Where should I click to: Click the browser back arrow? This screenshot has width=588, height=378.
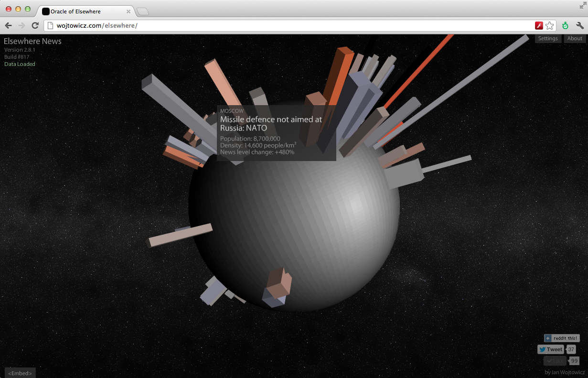9,25
